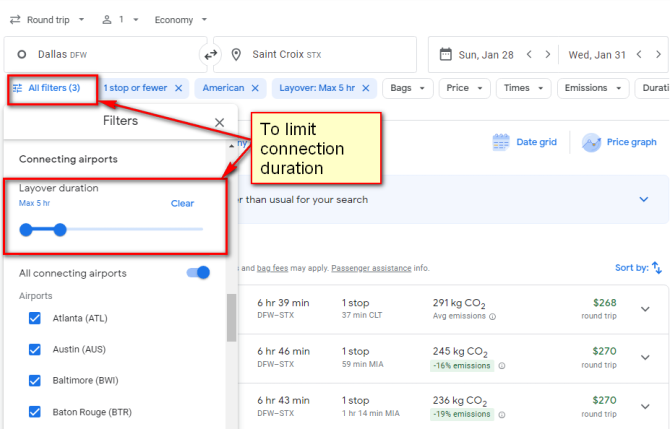The height and width of the screenshot is (429, 670).
Task: Remove the 1 stop or fewer filter
Action: point(179,88)
